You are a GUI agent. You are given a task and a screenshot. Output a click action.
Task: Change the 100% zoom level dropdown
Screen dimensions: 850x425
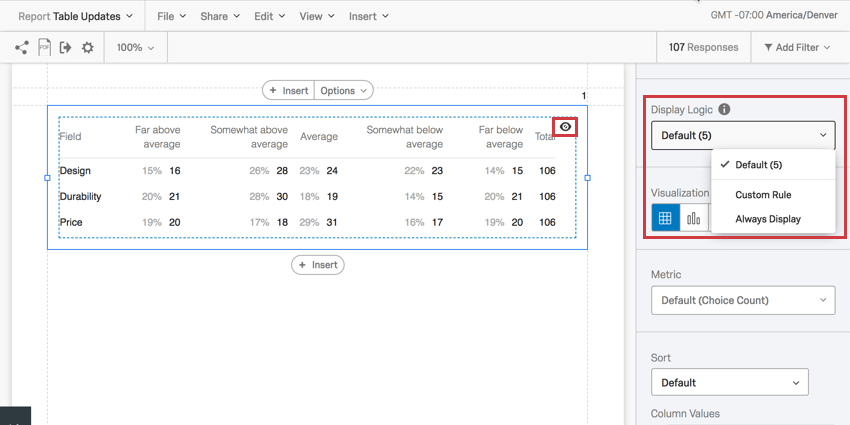[x=135, y=47]
